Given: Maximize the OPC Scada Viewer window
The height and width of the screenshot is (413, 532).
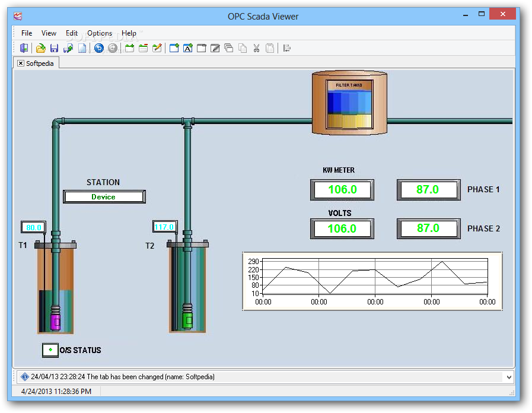Looking at the screenshot, I should [x=482, y=14].
